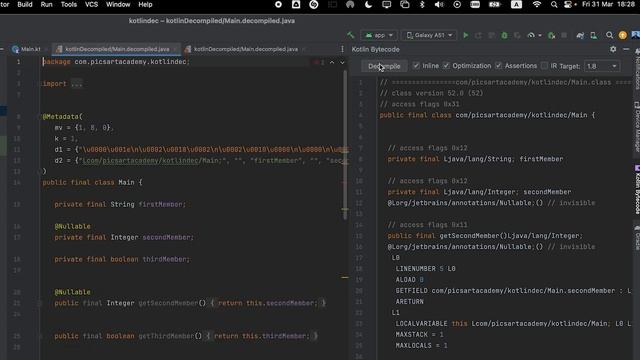
Task: Click the picsartacademy package link in d2
Action: [130, 161]
